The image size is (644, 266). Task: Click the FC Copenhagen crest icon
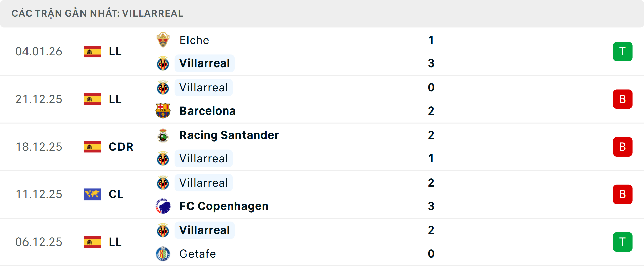pos(163,206)
